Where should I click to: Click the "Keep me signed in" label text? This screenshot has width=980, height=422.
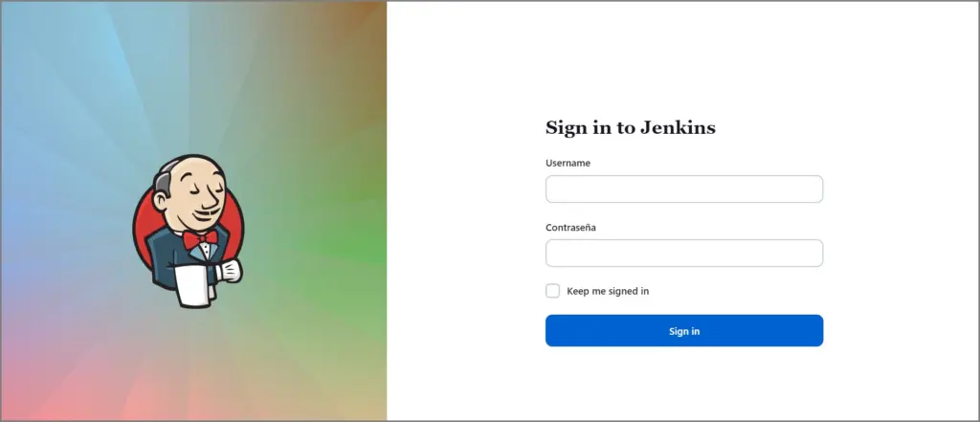(608, 291)
